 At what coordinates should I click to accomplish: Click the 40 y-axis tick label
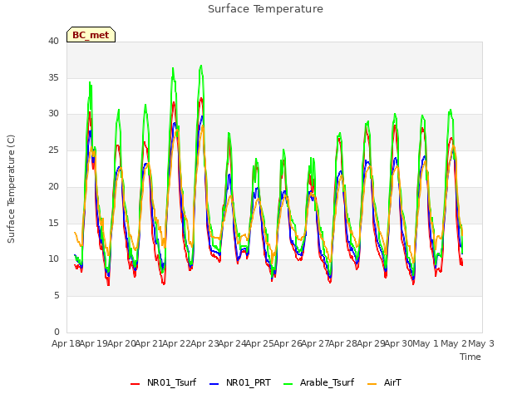(53, 41)
